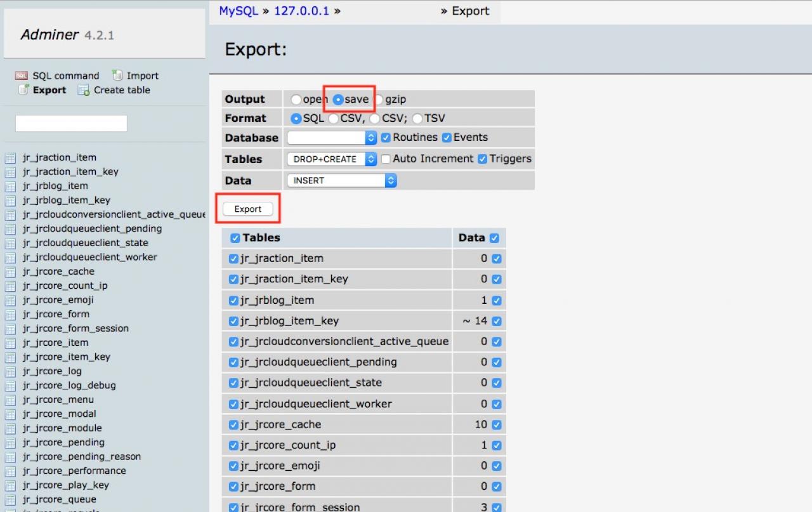Click table icon beside jr_jrcore_cache in sidebar

coord(10,272)
